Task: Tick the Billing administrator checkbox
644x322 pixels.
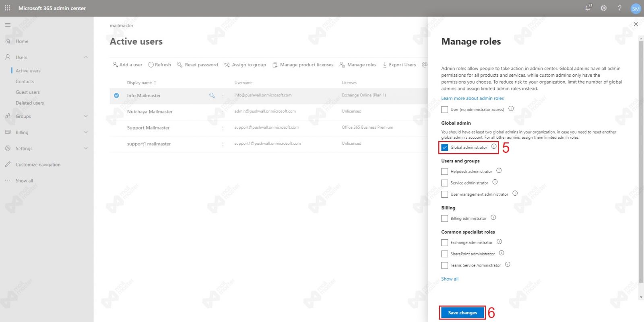Action: (x=445, y=219)
